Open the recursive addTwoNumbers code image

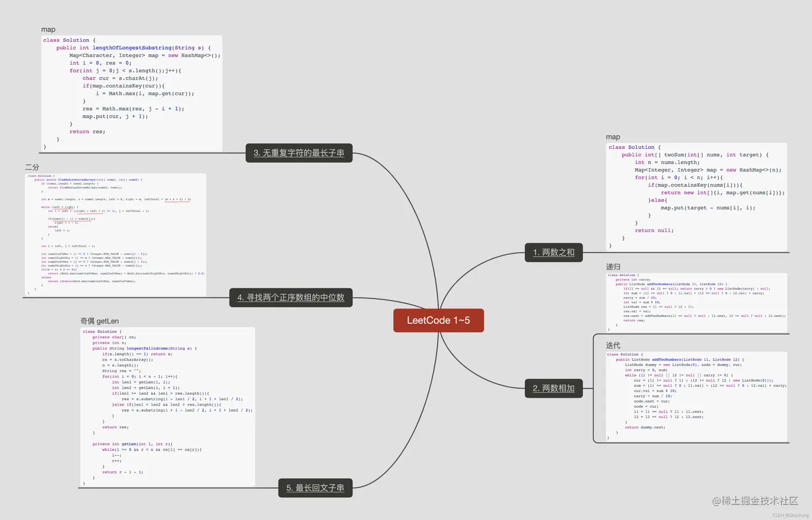[697, 302]
